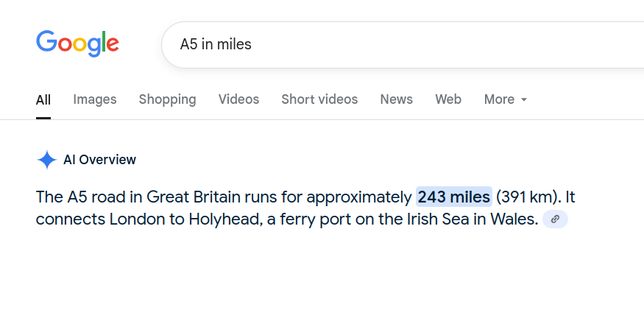Click the word London in the answer
The image size is (644, 324).
click(137, 219)
